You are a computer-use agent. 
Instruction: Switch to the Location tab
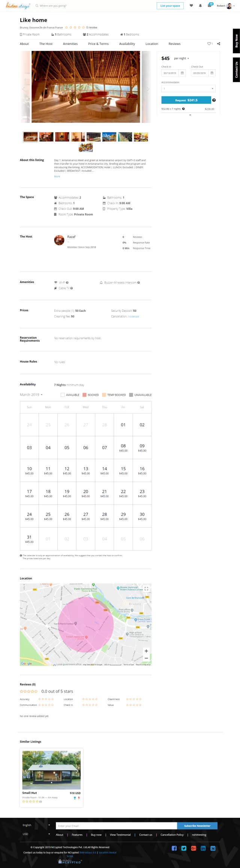coord(152,44)
